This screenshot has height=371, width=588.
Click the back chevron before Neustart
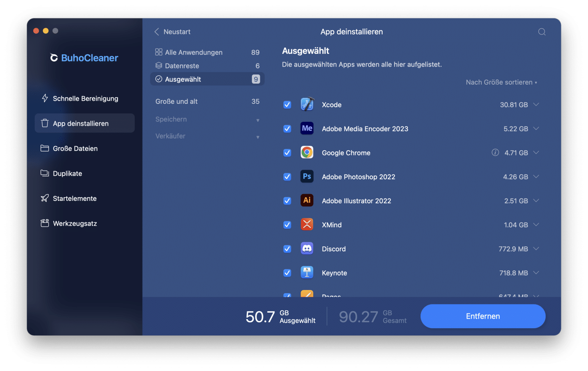[x=157, y=32]
